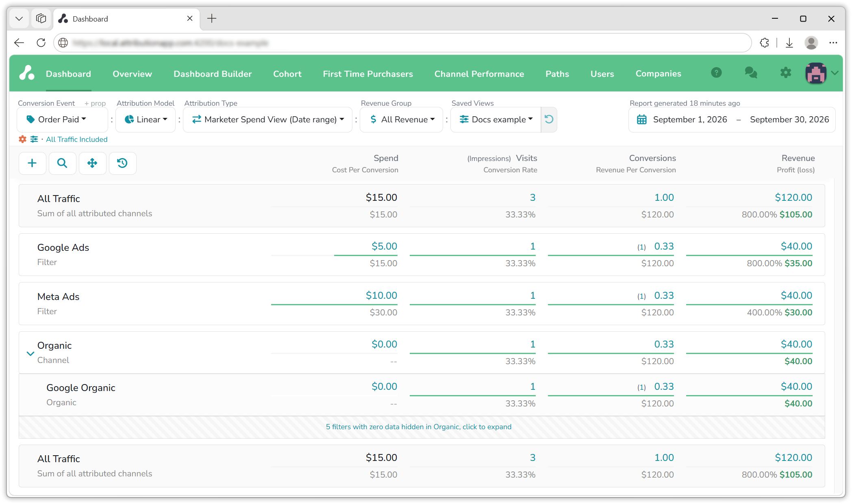Open the Order Paid conversion event dropdown
The image size is (852, 504).
62,119
